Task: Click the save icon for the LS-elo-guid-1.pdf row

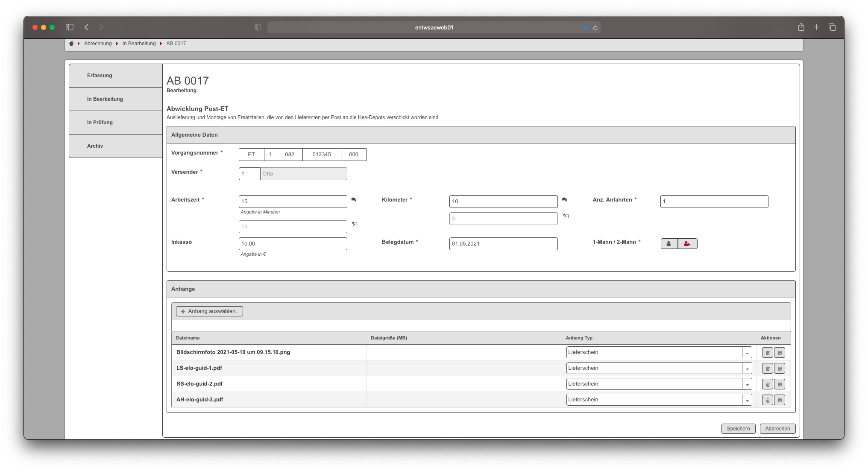Action: (x=780, y=369)
